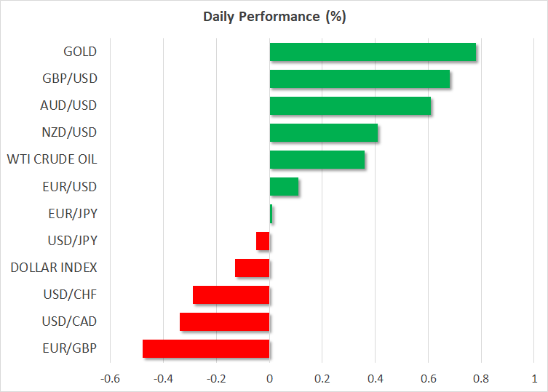Screen dimensions: 548x392
Task: Click the EUR/GBP axis label
Action: pos(73,348)
